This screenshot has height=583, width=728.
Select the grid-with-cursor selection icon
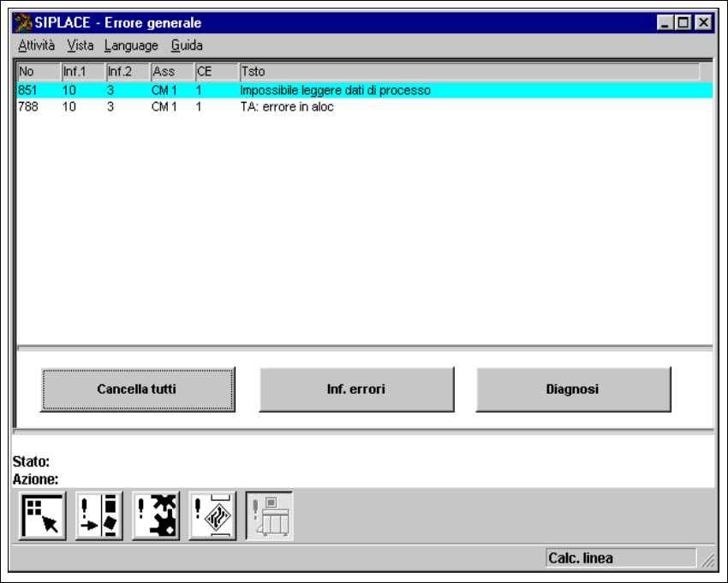[42, 515]
